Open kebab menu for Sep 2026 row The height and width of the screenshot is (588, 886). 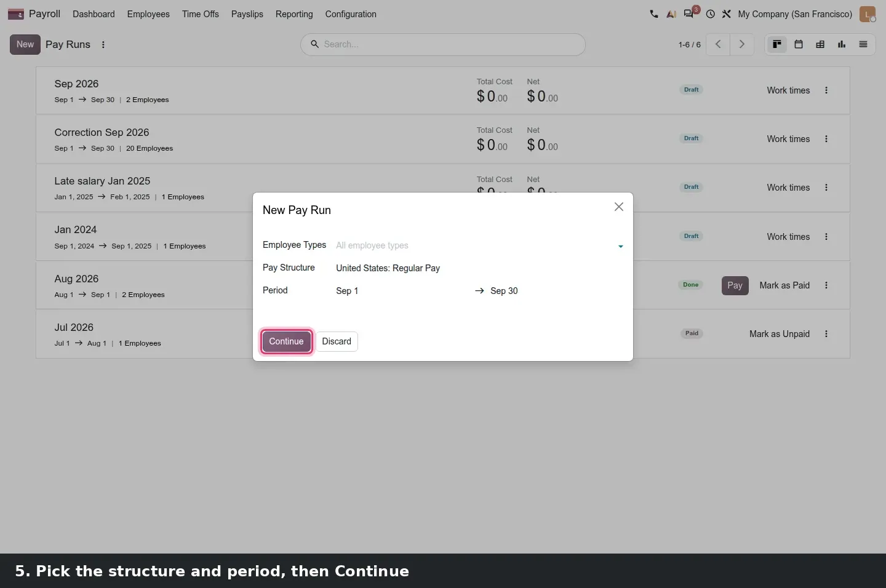(826, 90)
